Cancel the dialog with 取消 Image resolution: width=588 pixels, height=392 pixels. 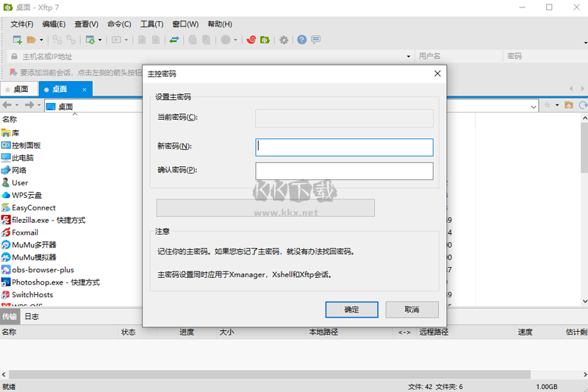click(x=412, y=310)
